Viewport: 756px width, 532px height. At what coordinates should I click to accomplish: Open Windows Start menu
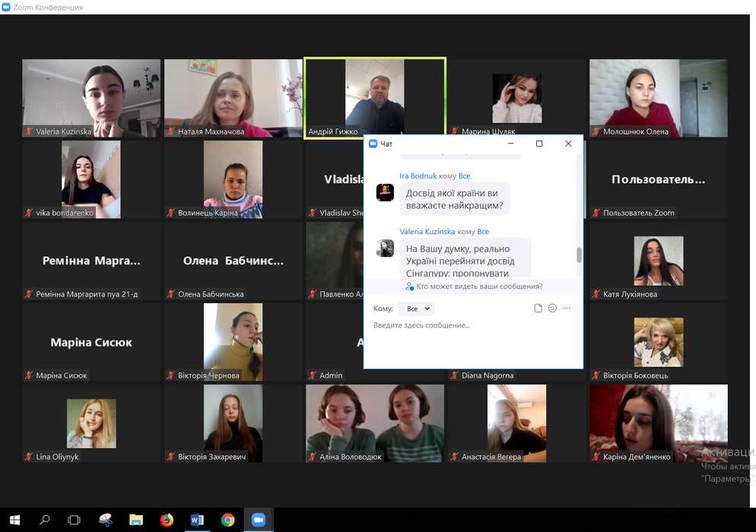click(x=14, y=520)
